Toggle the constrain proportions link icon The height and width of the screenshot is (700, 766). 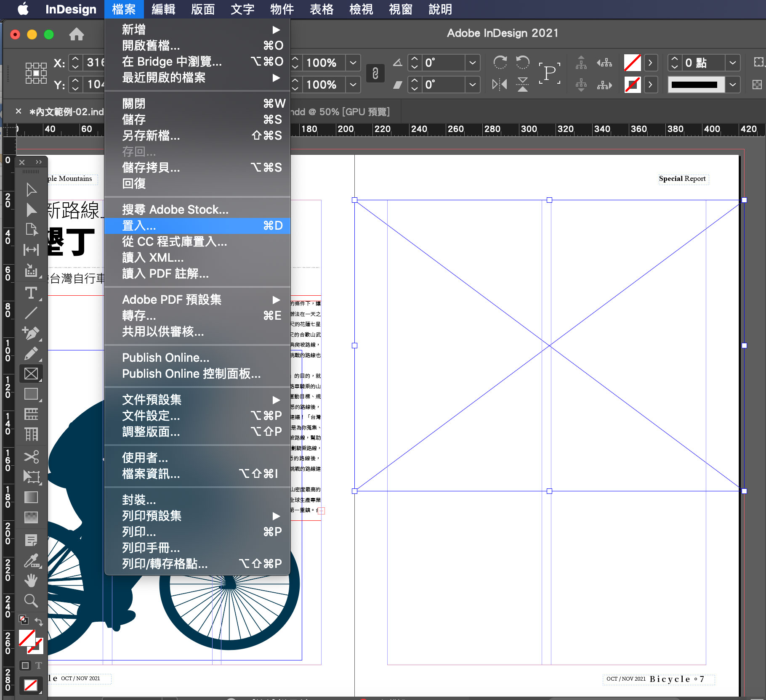tap(375, 74)
